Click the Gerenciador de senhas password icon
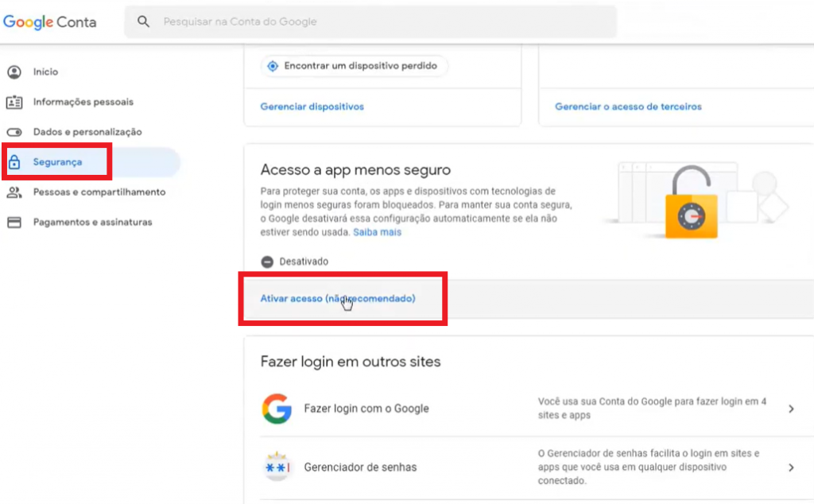 [277, 467]
